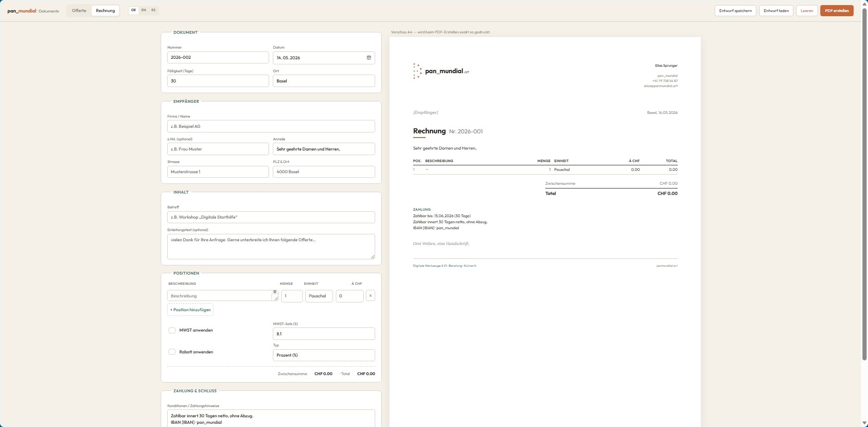
Task: Click the 'BESCHREIBUNG' column header in the preview table
Action: (x=439, y=161)
